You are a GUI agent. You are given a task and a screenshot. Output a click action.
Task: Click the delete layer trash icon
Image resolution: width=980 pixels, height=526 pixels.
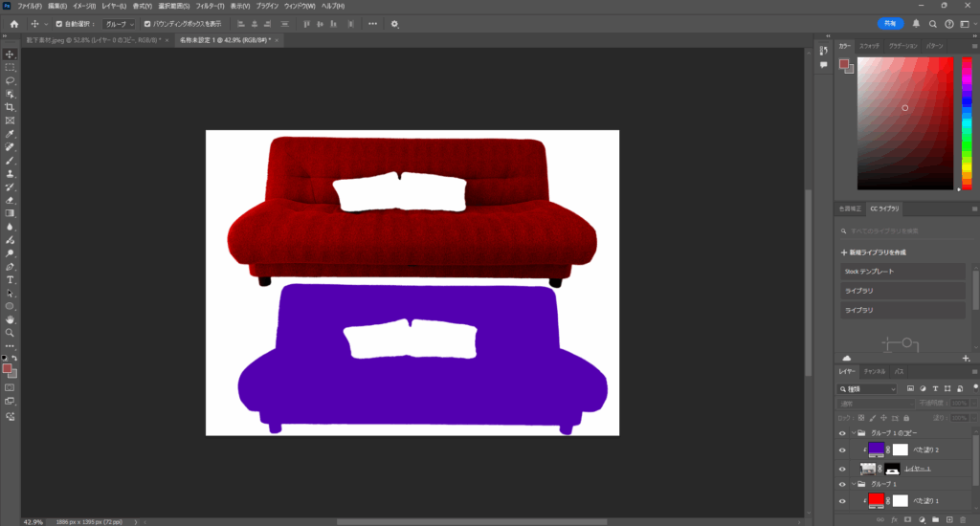[x=963, y=519]
